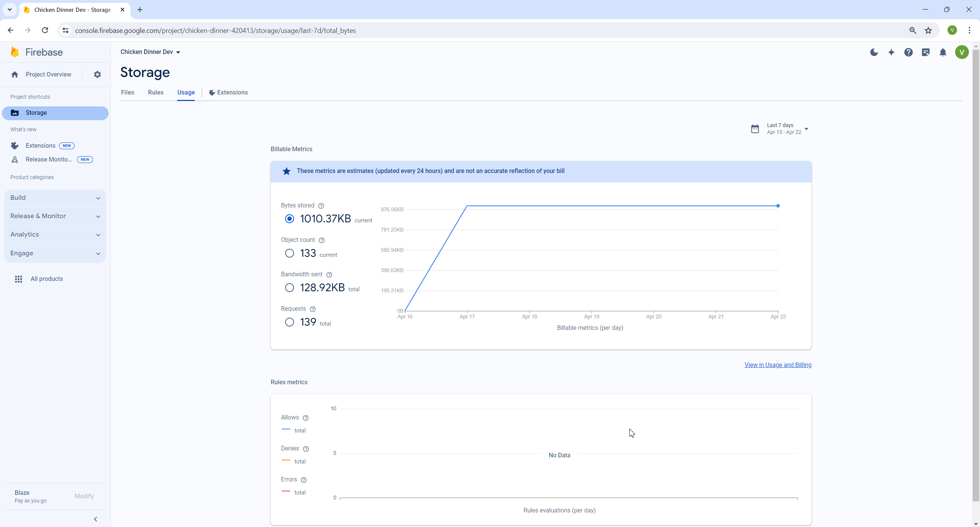Open View in Usage and Billing link
The height and width of the screenshot is (527, 980).
click(778, 365)
